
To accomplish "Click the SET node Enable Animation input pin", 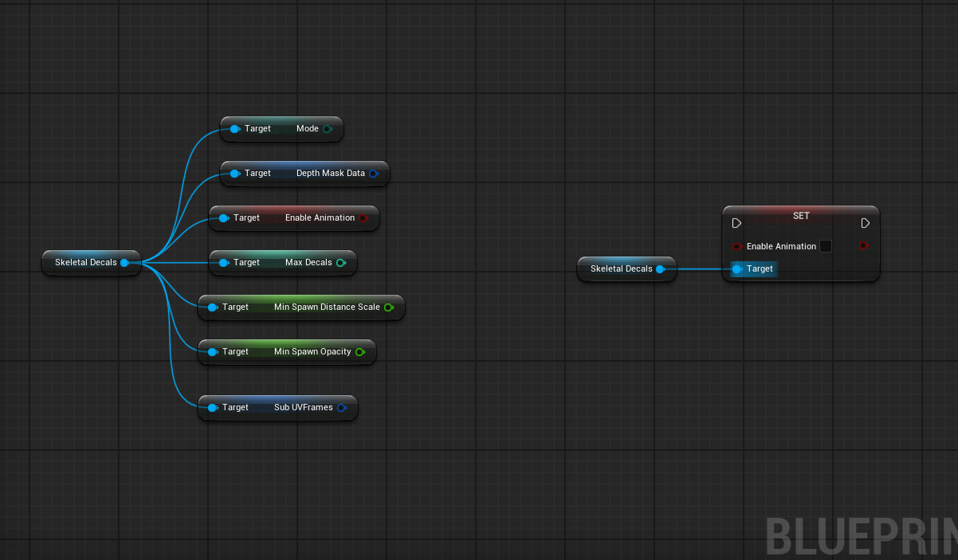I will [x=736, y=246].
